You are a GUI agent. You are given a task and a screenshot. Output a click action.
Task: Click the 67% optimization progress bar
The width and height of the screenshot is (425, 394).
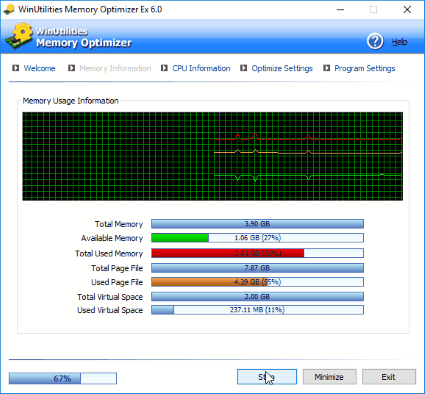[x=63, y=378]
